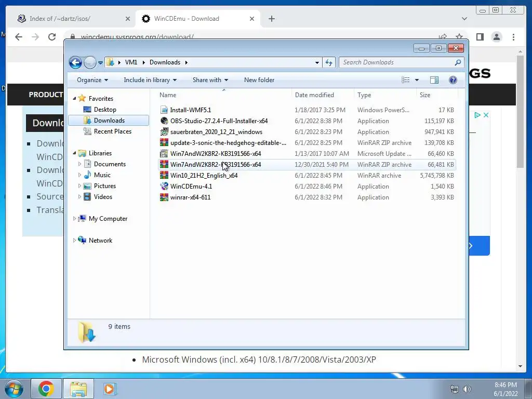Click Chrome icon in the taskbar

tap(46, 389)
